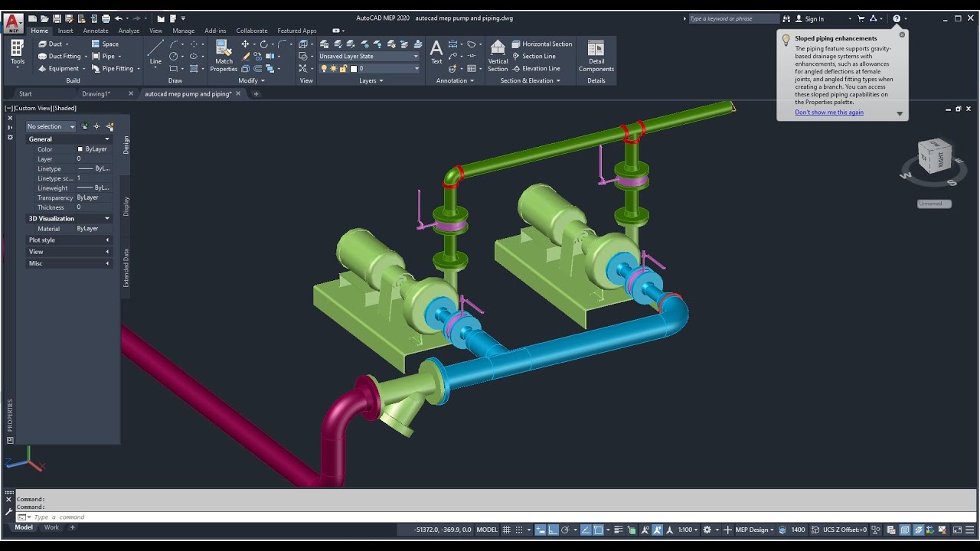Click the Elevation Line button
The width and height of the screenshot is (980, 551).
click(536, 68)
